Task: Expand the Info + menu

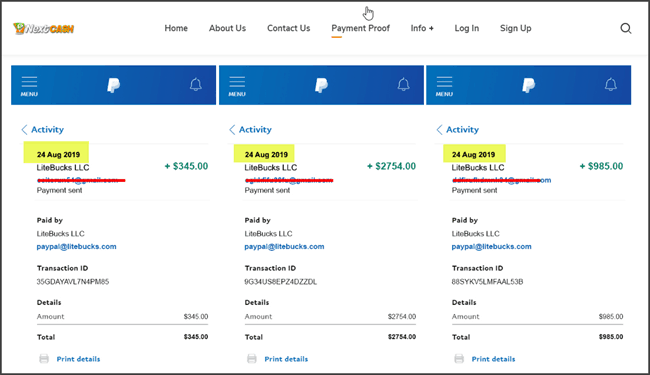Action: (422, 28)
